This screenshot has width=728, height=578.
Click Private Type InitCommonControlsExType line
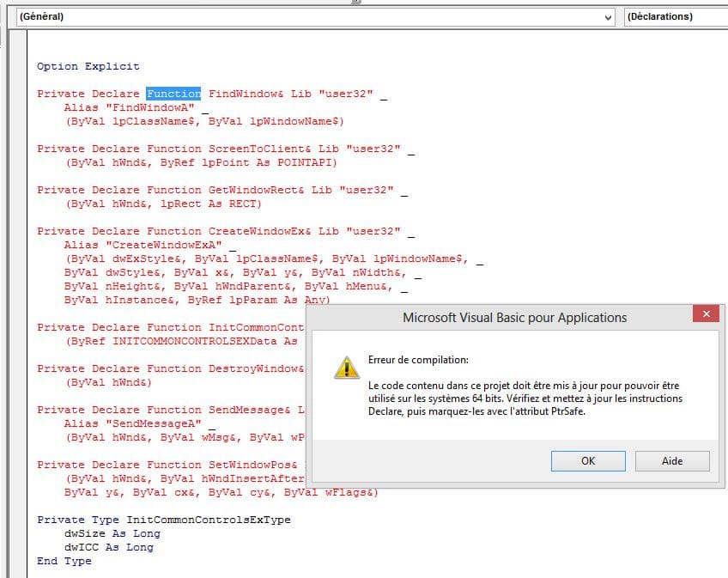click(164, 520)
